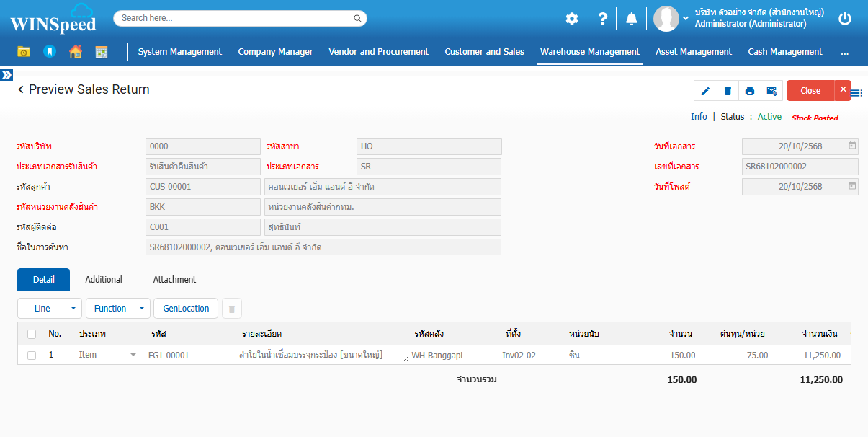Open the settings gear in header
The width and height of the screenshot is (868, 437).
click(571, 19)
